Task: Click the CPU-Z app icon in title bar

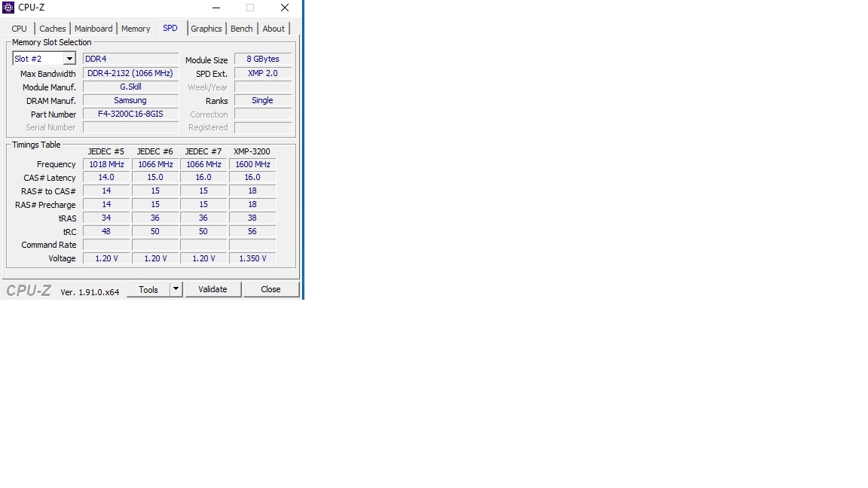Action: 8,8
